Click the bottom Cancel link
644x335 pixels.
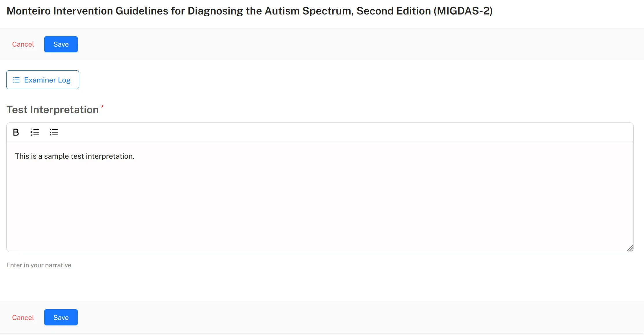click(x=23, y=318)
